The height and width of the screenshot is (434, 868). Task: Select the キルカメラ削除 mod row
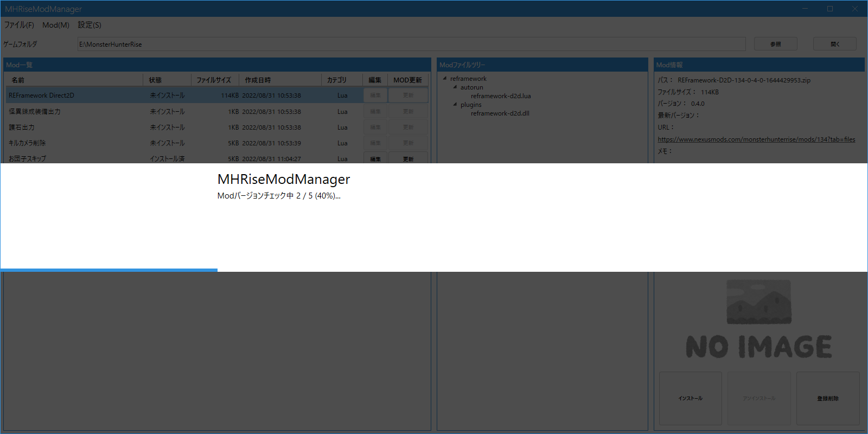click(x=217, y=143)
